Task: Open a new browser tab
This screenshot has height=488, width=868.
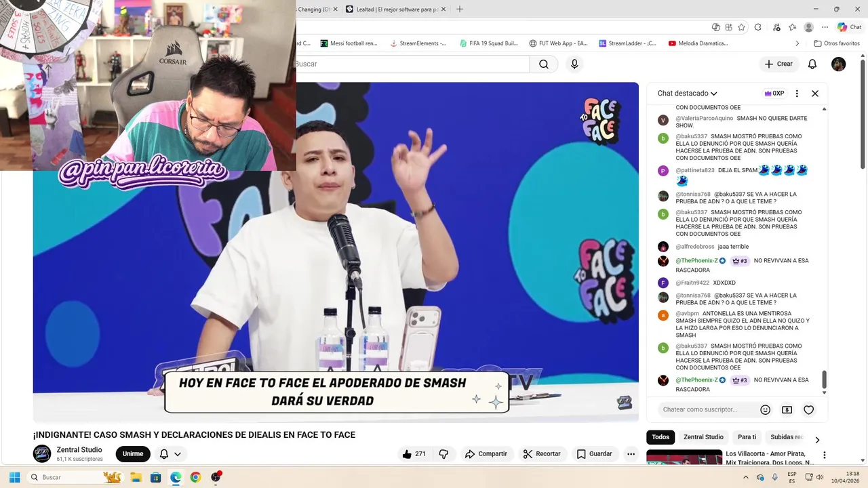Action: point(460,9)
